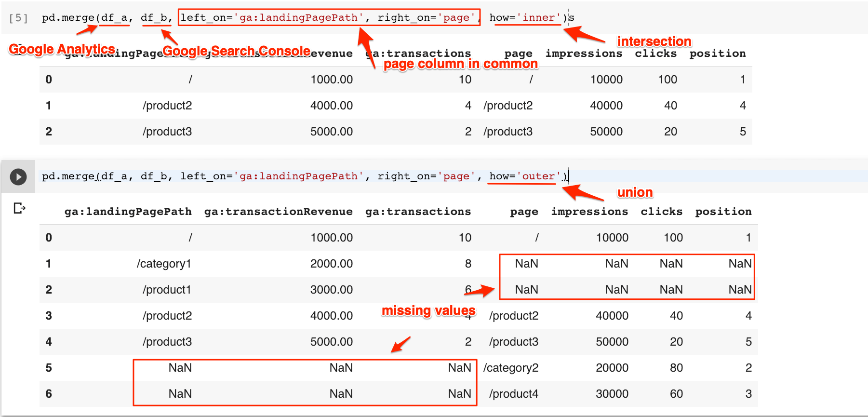868x417 pixels.
Task: Click 50000 impressions in outer-merge table
Action: pos(612,342)
